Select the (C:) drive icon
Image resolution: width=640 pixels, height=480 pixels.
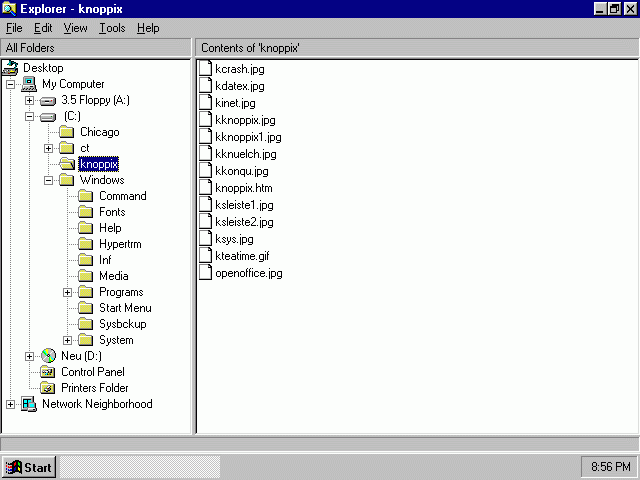[x=48, y=117]
